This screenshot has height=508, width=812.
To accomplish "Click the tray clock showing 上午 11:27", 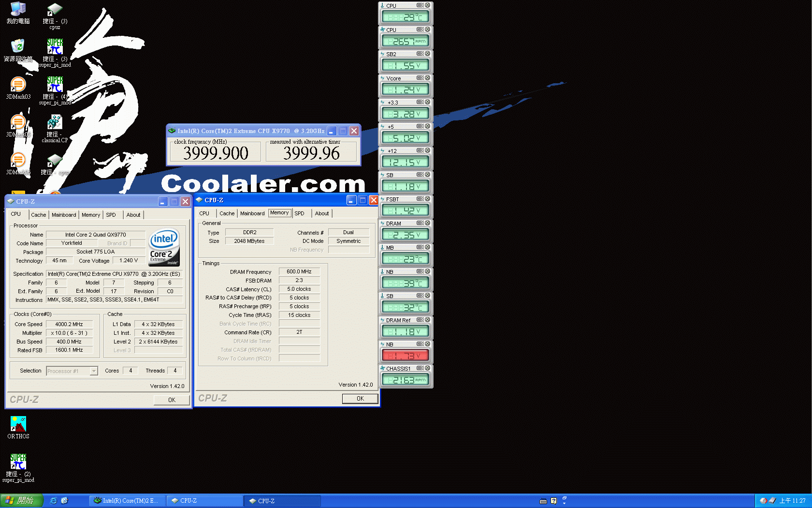I will pyautogui.click(x=792, y=501).
